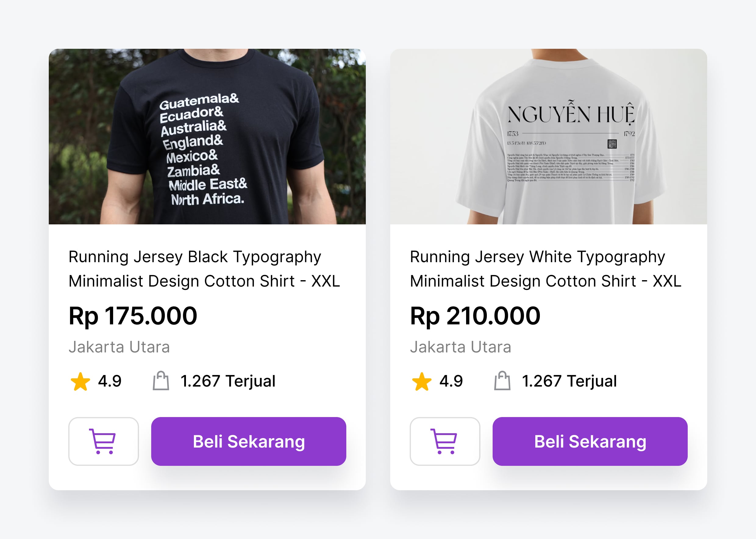Screen dimensions: 756x539
Task: Open the black country-names shirt photo
Action: 207,136
